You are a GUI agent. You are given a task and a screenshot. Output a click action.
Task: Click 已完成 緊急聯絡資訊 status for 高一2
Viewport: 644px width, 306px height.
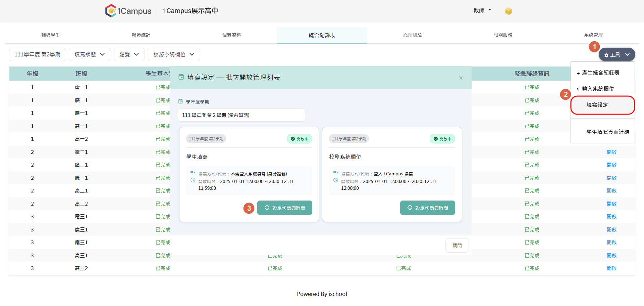[x=532, y=139]
